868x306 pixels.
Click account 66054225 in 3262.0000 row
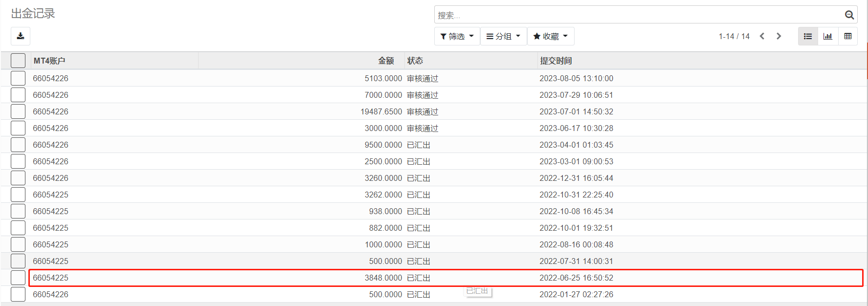click(x=50, y=195)
